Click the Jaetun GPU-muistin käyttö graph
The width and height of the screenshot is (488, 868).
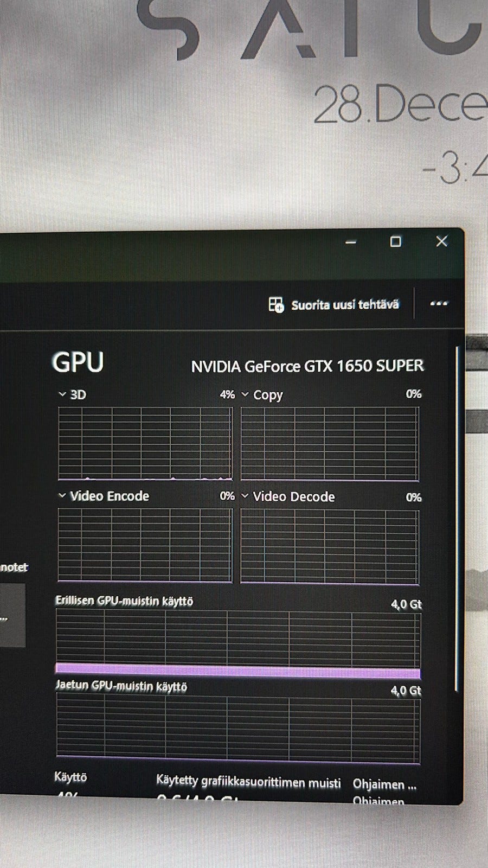238,729
